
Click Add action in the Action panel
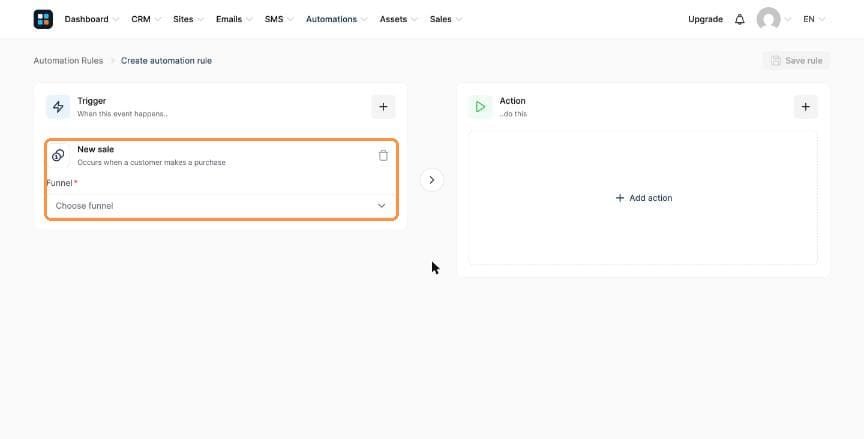point(644,198)
